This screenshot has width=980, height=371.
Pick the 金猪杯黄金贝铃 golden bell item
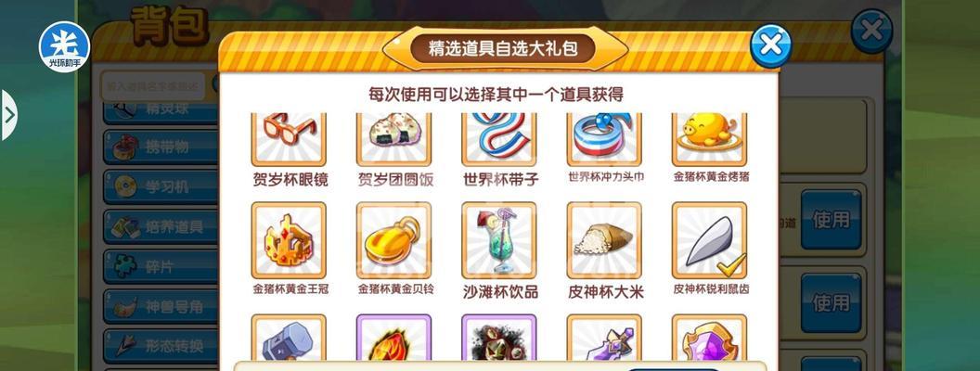click(393, 240)
